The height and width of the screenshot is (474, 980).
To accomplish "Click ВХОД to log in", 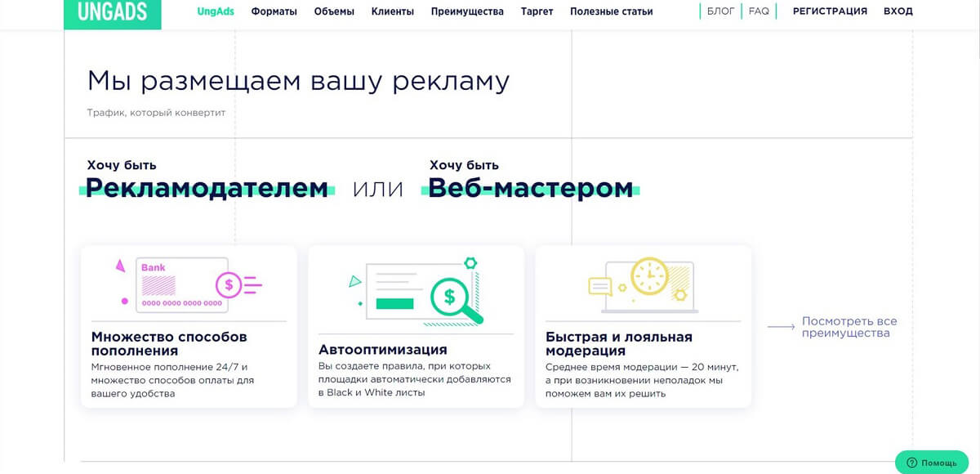I will [898, 11].
